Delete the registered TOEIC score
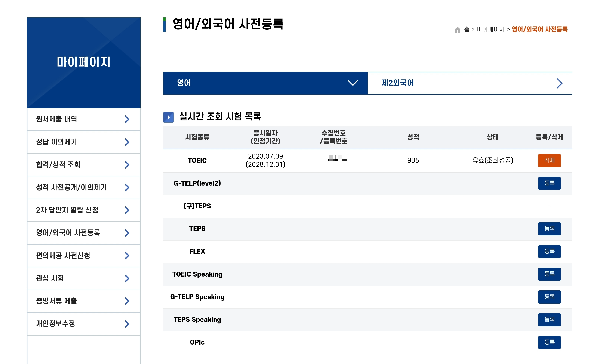The height and width of the screenshot is (364, 599). coord(549,160)
